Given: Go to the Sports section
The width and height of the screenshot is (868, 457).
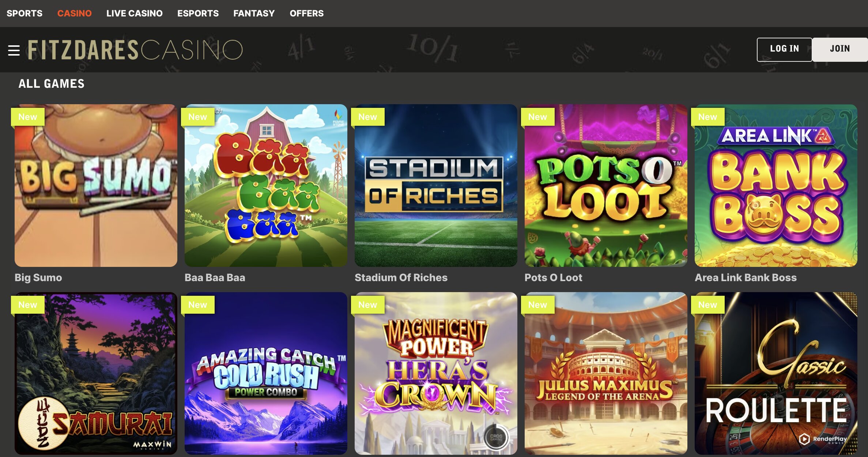Looking at the screenshot, I should [x=24, y=14].
